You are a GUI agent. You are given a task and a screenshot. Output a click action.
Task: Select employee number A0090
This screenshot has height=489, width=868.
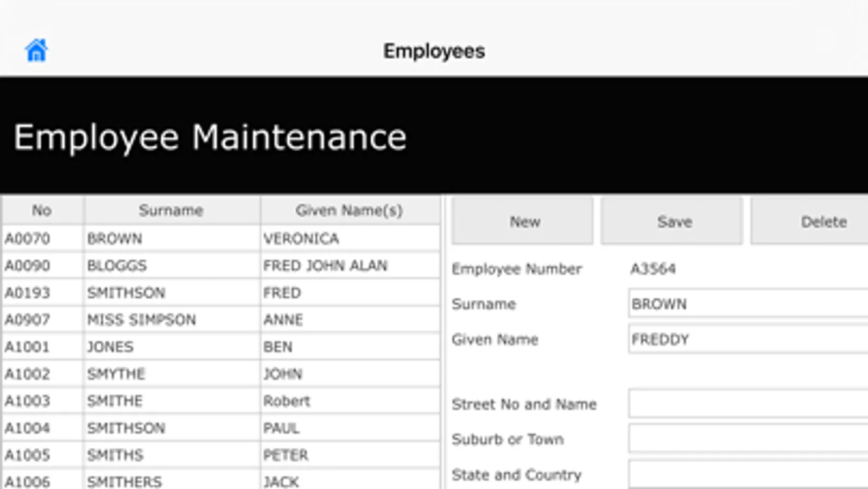[x=28, y=265]
